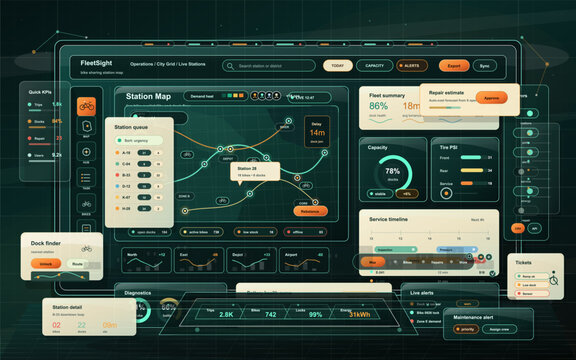Click the Station 28 map popup

click(255, 171)
